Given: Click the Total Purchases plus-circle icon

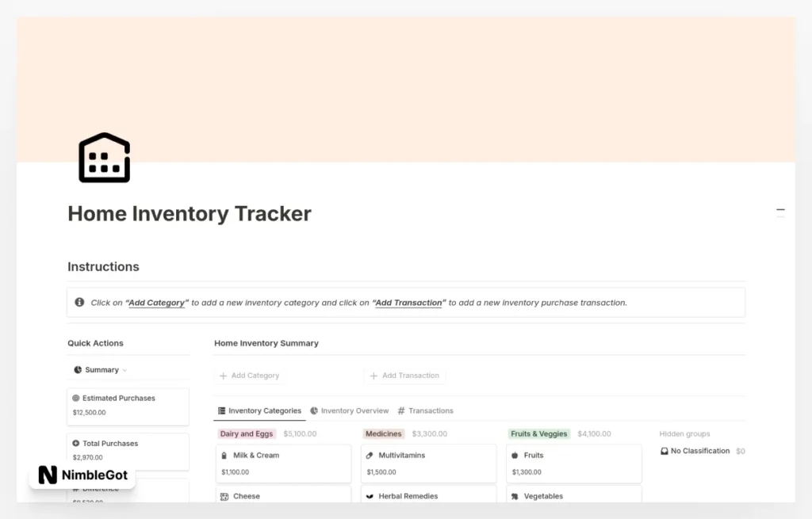Looking at the screenshot, I should pos(75,444).
